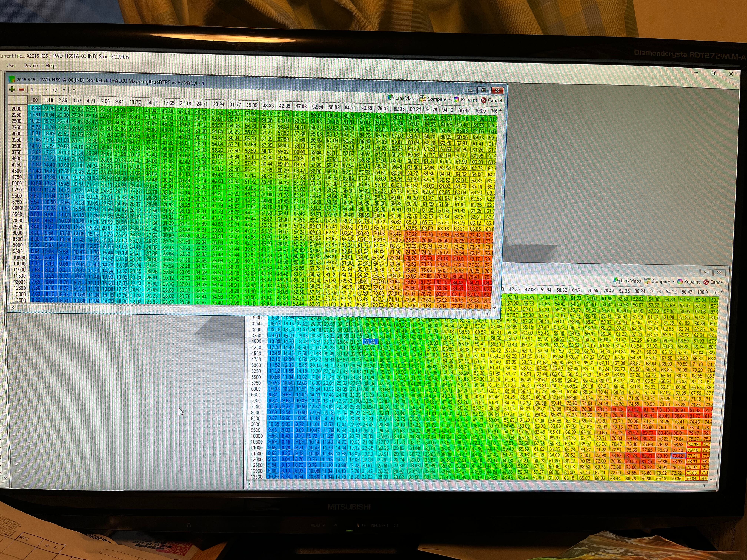
Task: Click the upper map's vertical scrollbar down arrow
Action: coord(495,307)
